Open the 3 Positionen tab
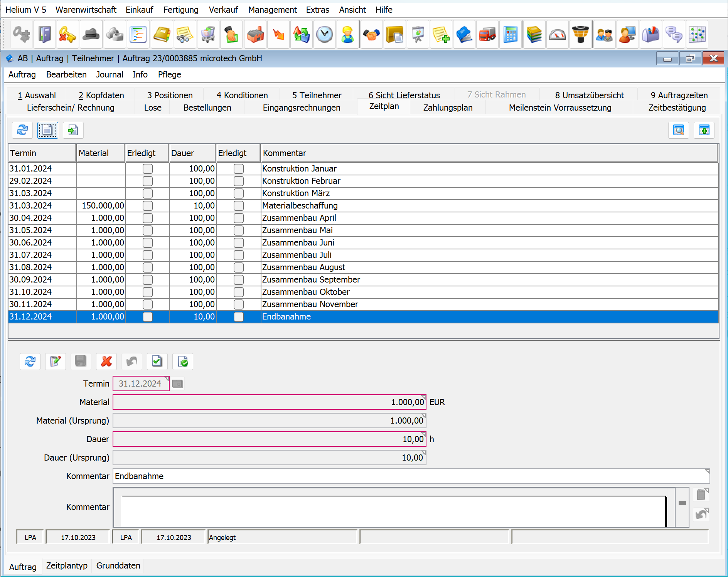The width and height of the screenshot is (728, 577). [x=170, y=95]
